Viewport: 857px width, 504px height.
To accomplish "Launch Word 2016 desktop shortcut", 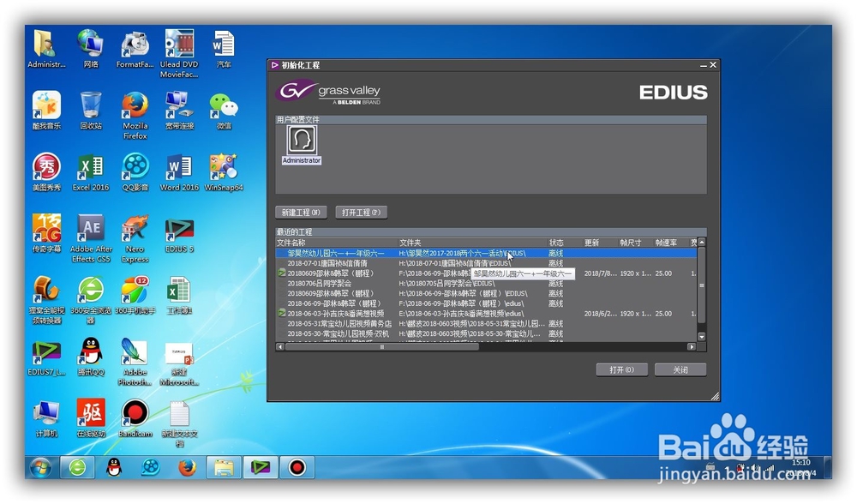I will click(179, 172).
